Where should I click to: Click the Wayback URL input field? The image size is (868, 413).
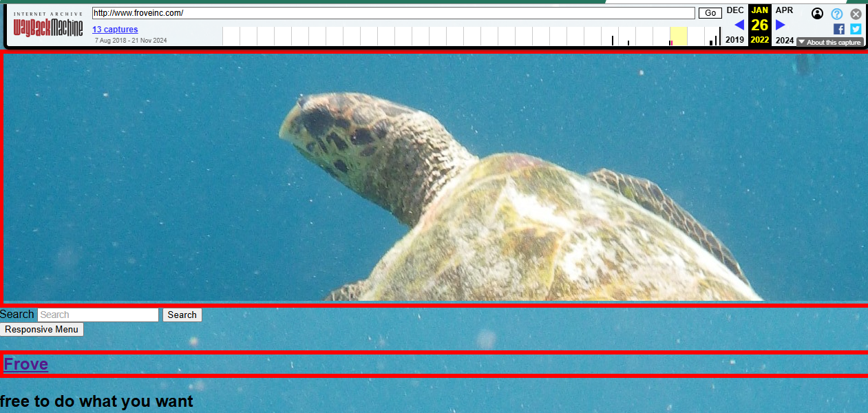393,13
